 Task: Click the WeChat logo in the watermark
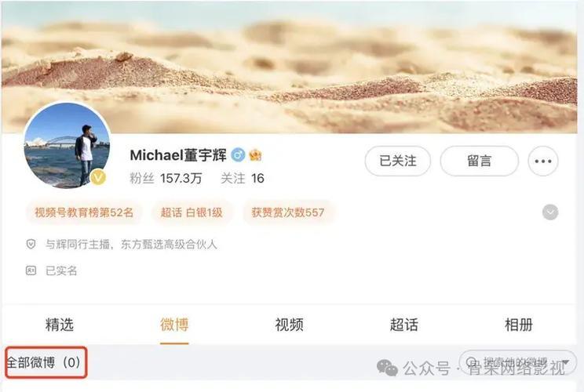pos(387,368)
